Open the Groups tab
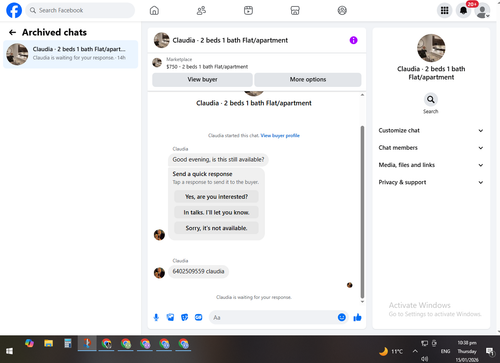This screenshot has width=500, height=363. coord(342,10)
